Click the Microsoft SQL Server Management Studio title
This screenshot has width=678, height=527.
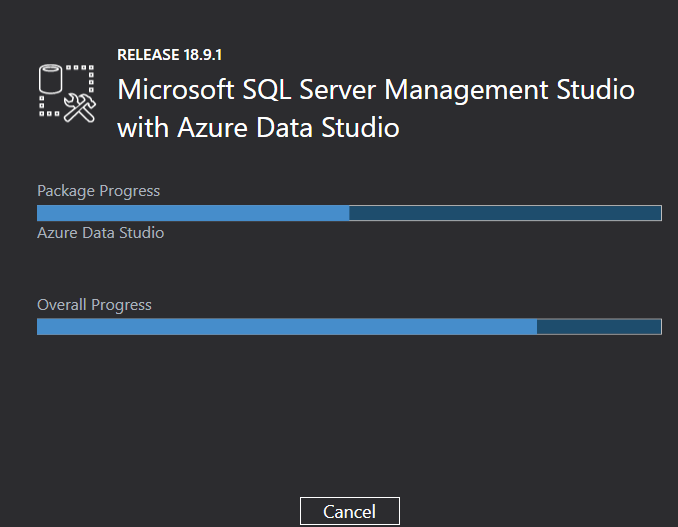[375, 89]
